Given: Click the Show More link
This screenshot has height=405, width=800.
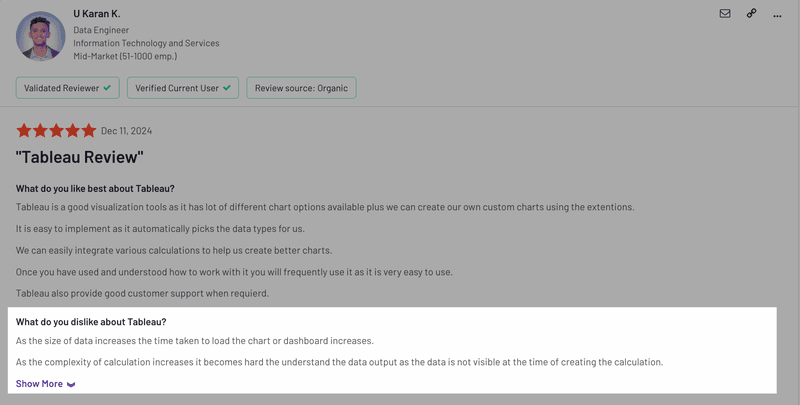Looking at the screenshot, I should click(x=39, y=384).
